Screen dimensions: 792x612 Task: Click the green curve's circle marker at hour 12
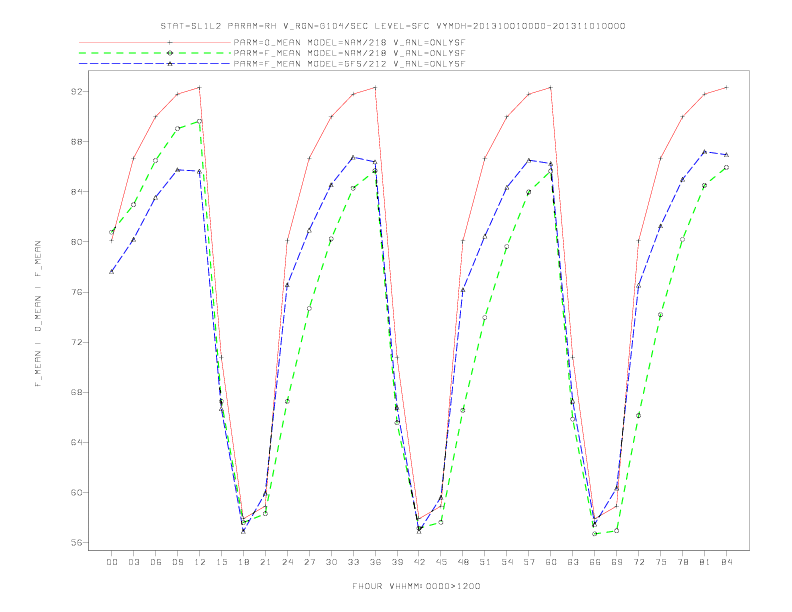[x=200, y=122]
